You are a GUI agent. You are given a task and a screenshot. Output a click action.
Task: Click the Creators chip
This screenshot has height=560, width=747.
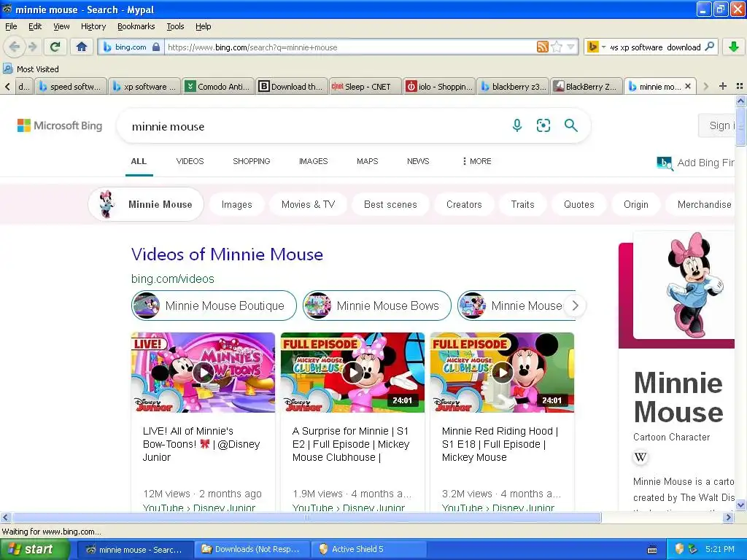tap(464, 204)
